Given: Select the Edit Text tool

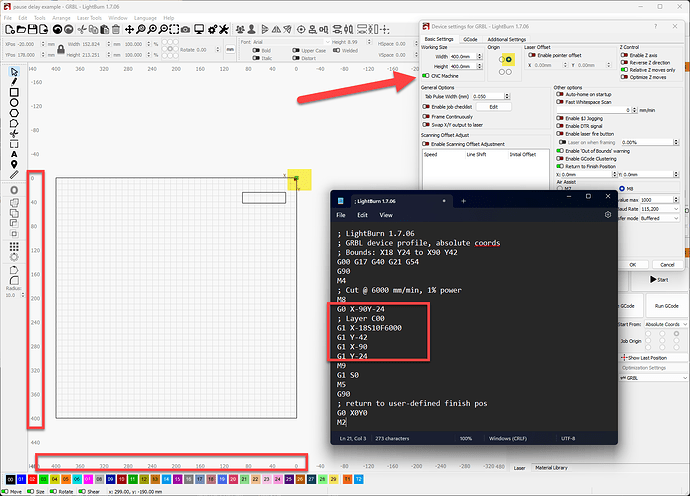Looking at the screenshot, I should click(x=14, y=154).
